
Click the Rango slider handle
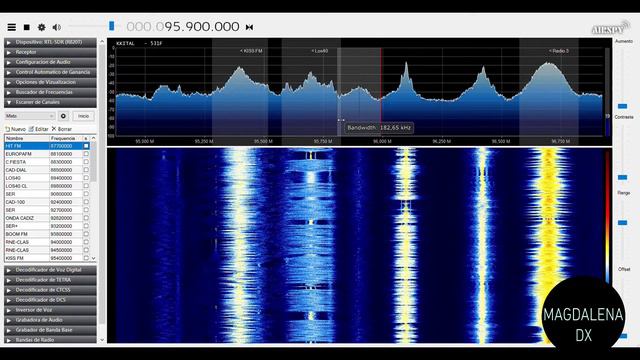[622, 223]
